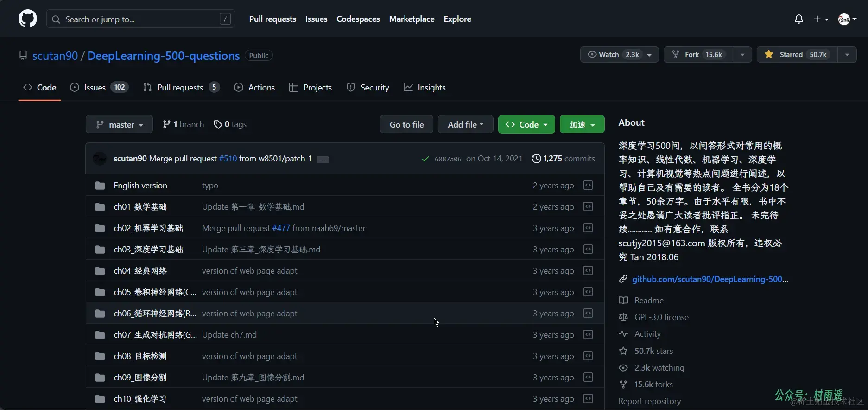
Task: Open the ch03_深度学习基础 folder
Action: coord(148,250)
